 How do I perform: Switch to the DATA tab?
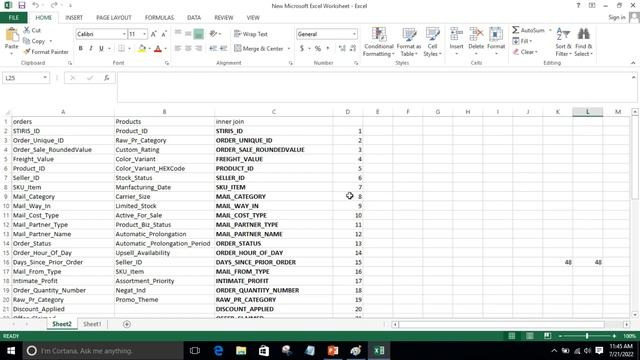point(194,18)
